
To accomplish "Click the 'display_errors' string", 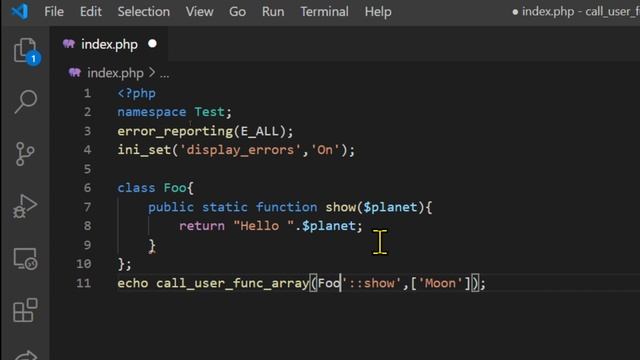I will click(x=240, y=150).
